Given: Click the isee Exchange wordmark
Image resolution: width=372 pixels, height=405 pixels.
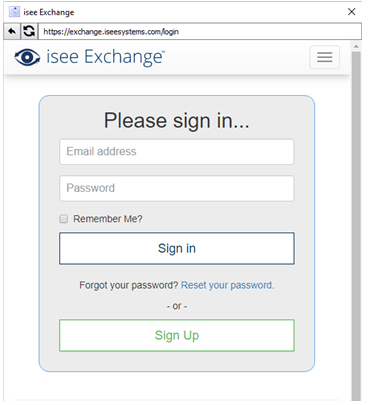Looking at the screenshot, I should click(105, 57).
